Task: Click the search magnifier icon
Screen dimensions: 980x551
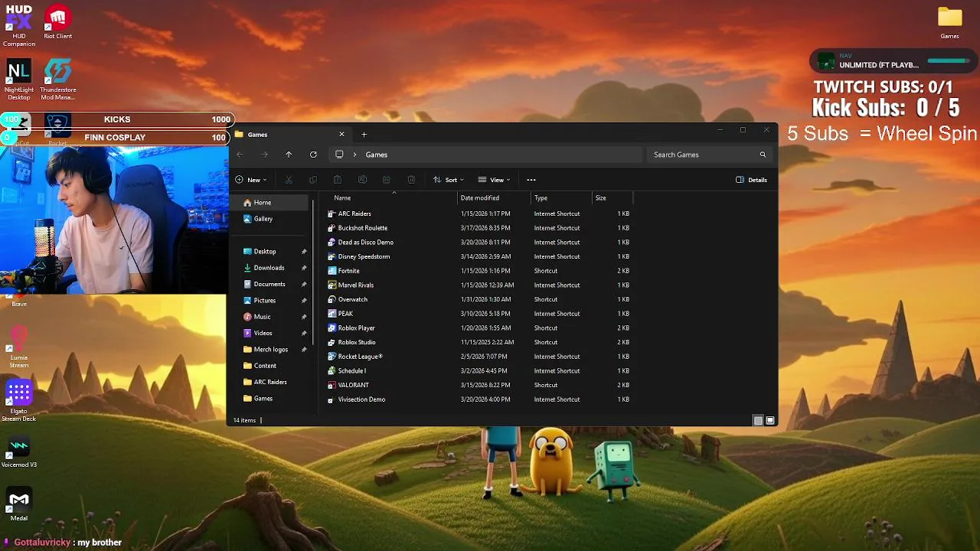Action: (x=763, y=155)
